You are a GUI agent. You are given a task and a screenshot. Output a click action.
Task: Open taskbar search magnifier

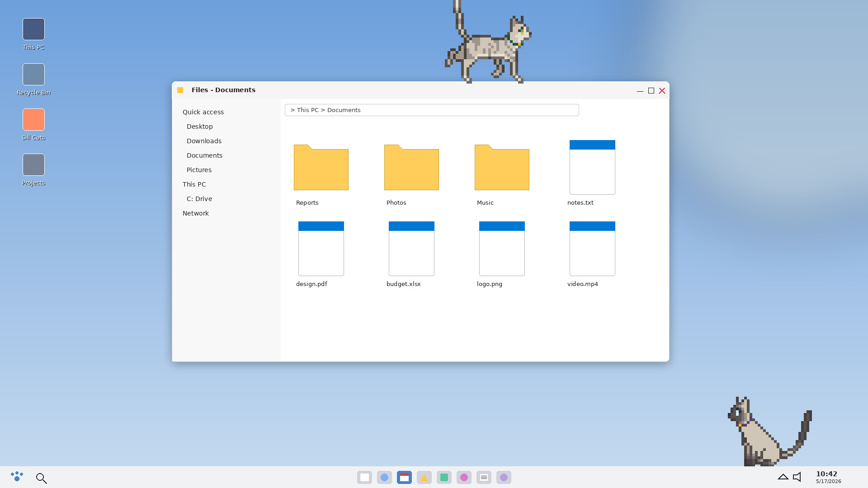[x=41, y=478]
